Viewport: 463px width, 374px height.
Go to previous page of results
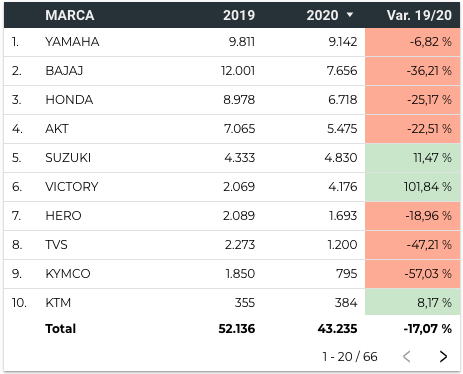[x=406, y=356]
